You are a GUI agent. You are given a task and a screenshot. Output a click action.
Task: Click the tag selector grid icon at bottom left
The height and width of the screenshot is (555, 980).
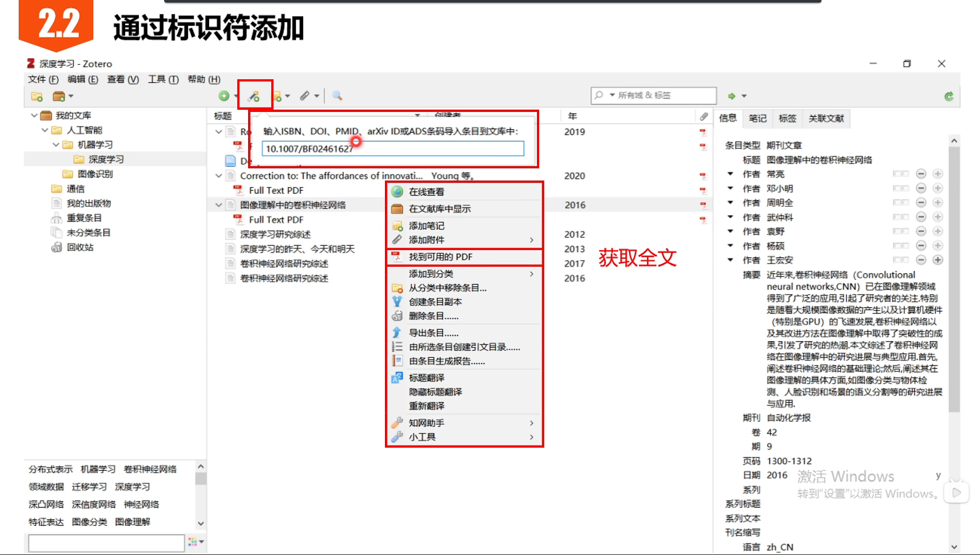pos(193,541)
